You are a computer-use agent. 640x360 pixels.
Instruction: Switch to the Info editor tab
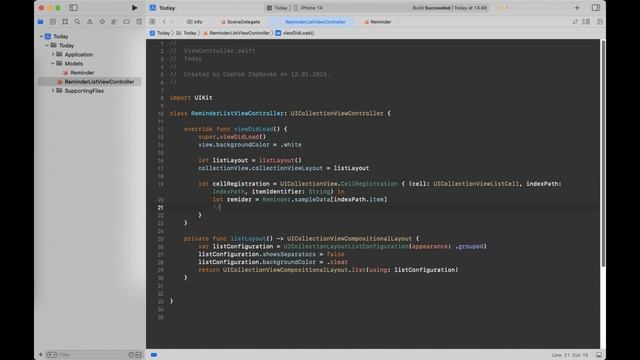click(x=195, y=22)
